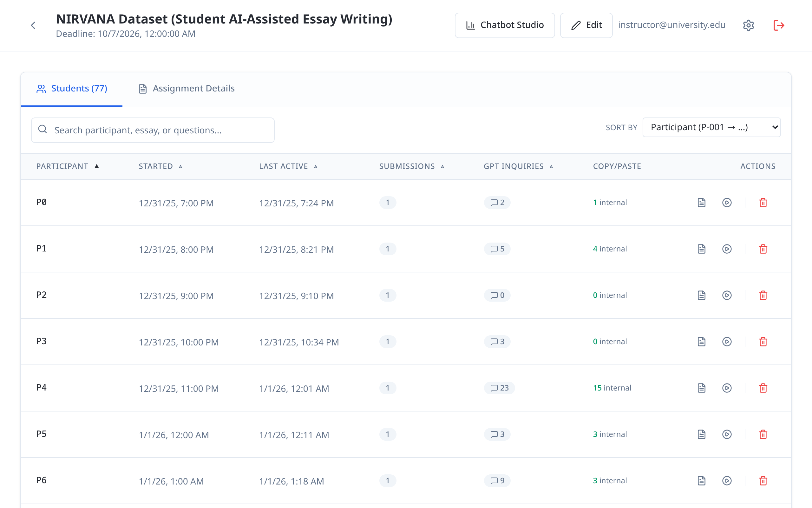Click the 23 GPT inquiries badge for P4

pos(499,388)
